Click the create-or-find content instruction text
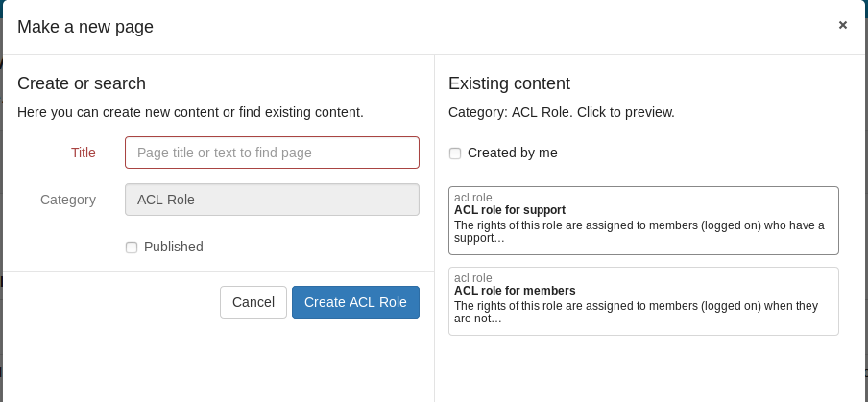The image size is (868, 402). pos(190,112)
